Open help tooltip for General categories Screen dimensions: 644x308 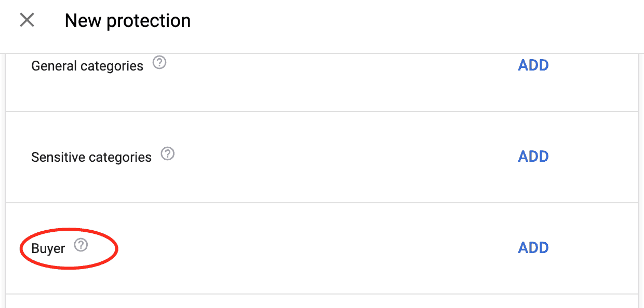click(x=159, y=63)
